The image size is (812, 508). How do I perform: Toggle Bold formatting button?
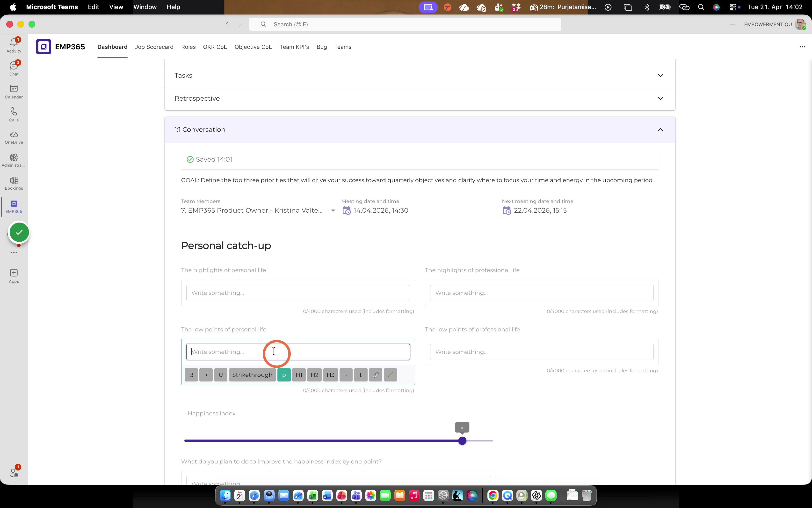pyautogui.click(x=191, y=375)
